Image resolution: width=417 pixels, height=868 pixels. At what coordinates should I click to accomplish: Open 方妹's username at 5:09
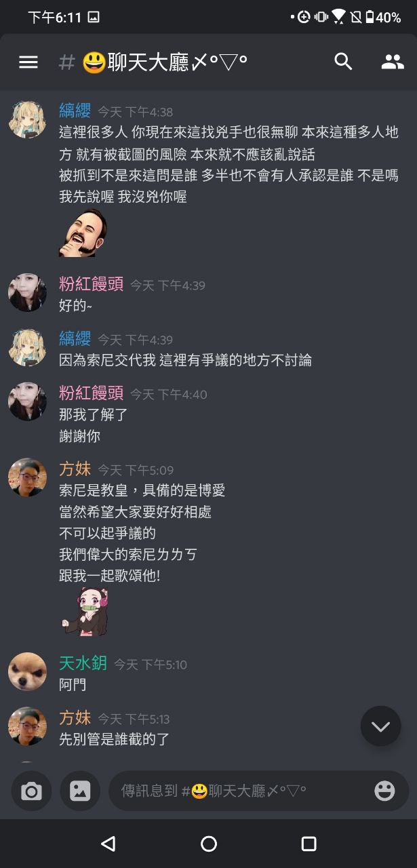coord(75,469)
